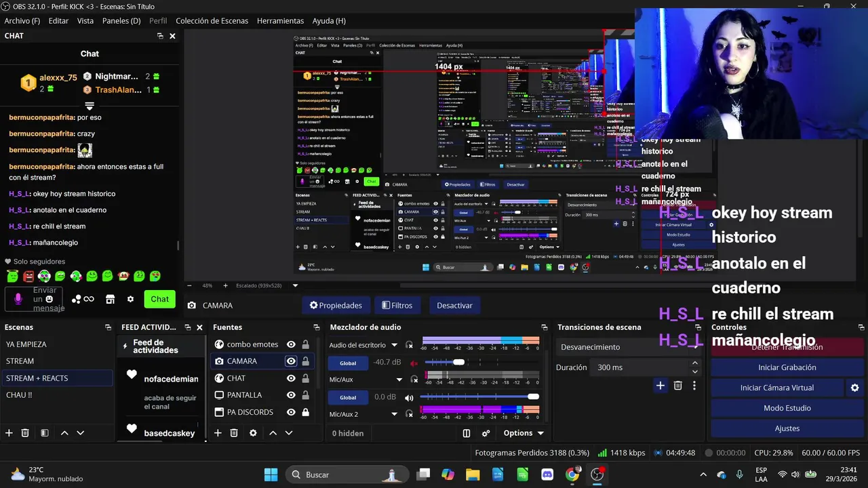Viewport: 868px width, 488px height.
Task: Open the audio mixer Options dropdown
Action: 524,433
